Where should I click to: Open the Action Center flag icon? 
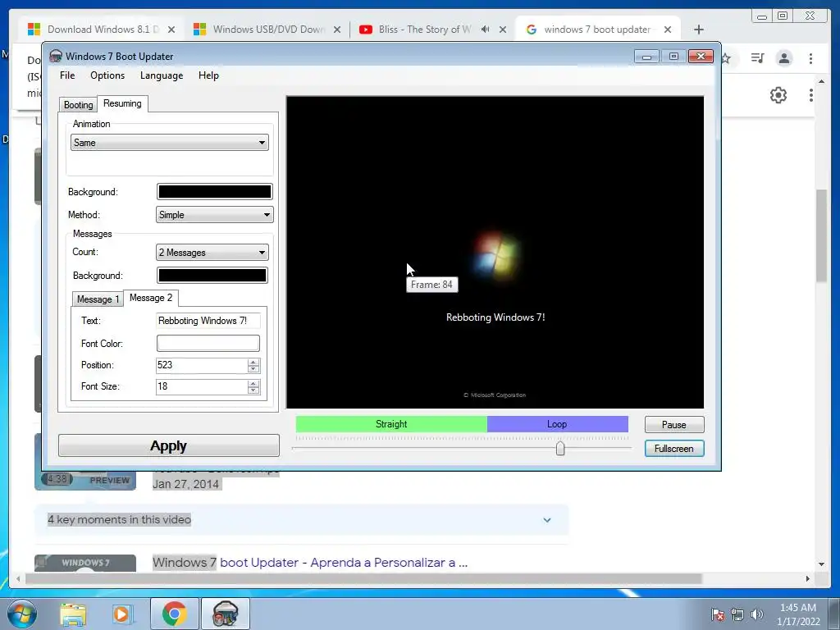(x=718, y=614)
